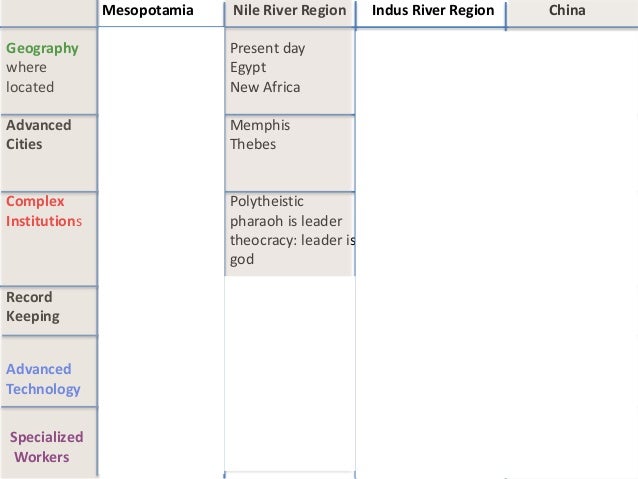Select the Geography where located row label
638x479 pixels.
(x=49, y=71)
